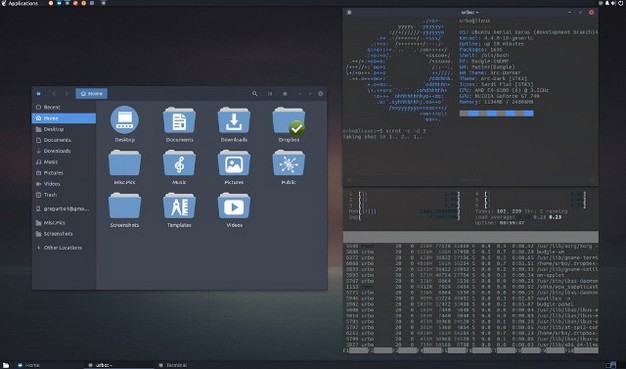Select the Home window in bottom taskbar

(29, 365)
